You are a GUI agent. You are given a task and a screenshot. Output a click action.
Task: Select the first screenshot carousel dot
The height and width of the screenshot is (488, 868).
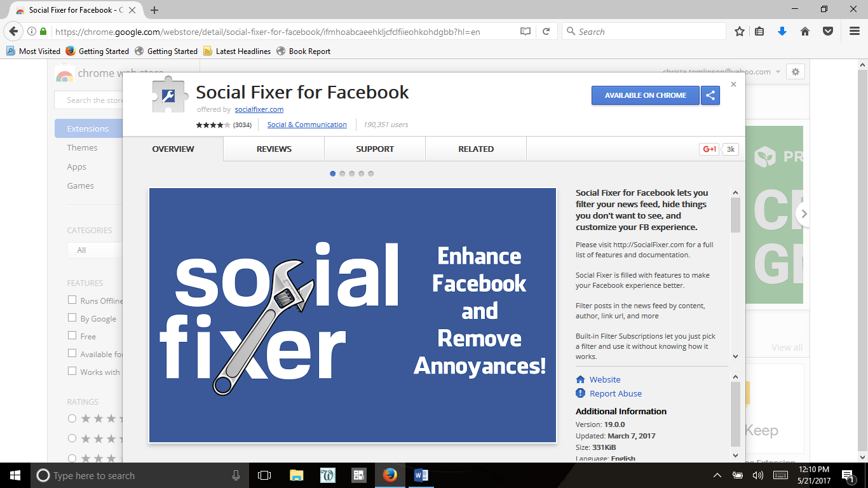point(333,173)
